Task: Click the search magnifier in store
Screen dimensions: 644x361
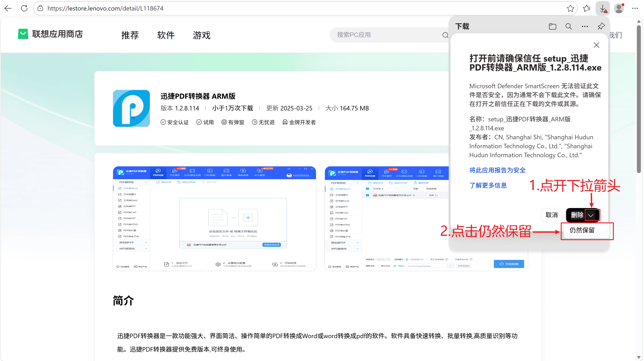Action: pyautogui.click(x=445, y=35)
